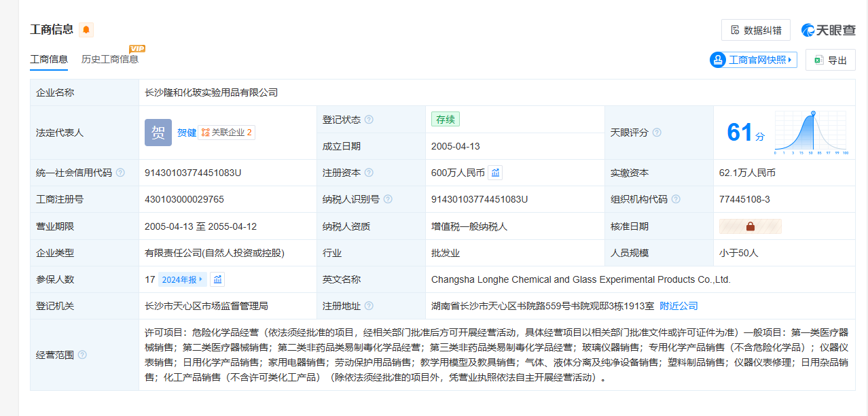This screenshot has width=868, height=416.
Task: Click help icon beside 统一社会信用代码
Action: (120, 173)
